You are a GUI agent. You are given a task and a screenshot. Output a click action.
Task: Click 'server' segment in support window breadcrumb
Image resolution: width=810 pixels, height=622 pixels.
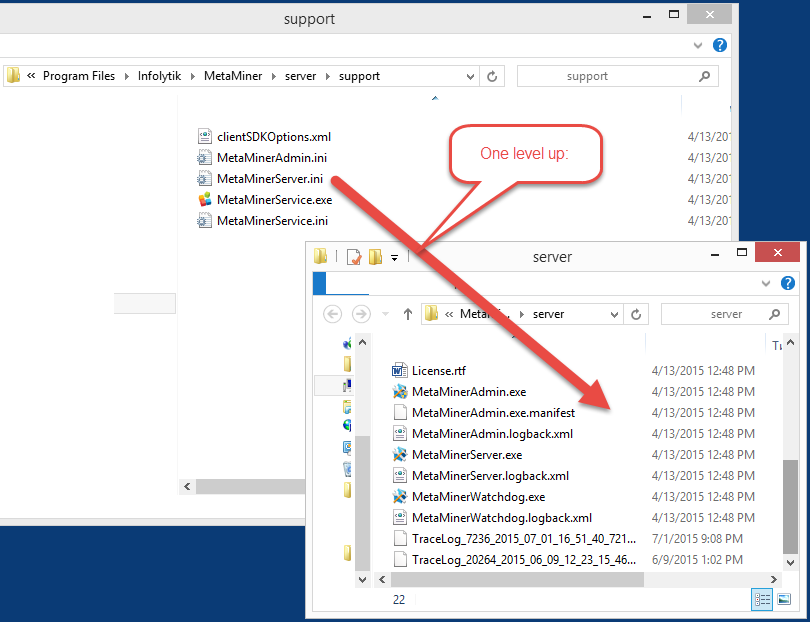(x=300, y=76)
